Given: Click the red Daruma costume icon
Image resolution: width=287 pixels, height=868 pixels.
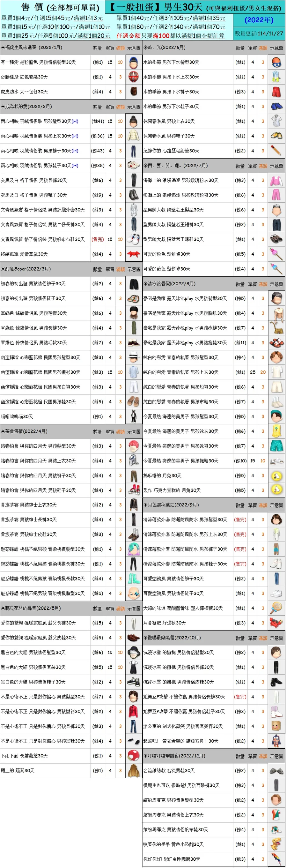Looking at the screenshot, I should (133, 77).
